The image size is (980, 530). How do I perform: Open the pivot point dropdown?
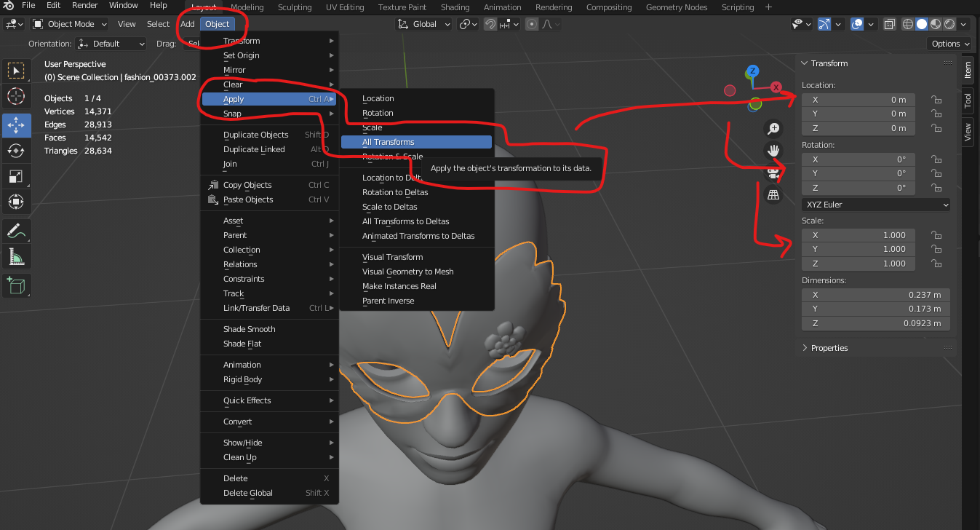[x=468, y=24]
